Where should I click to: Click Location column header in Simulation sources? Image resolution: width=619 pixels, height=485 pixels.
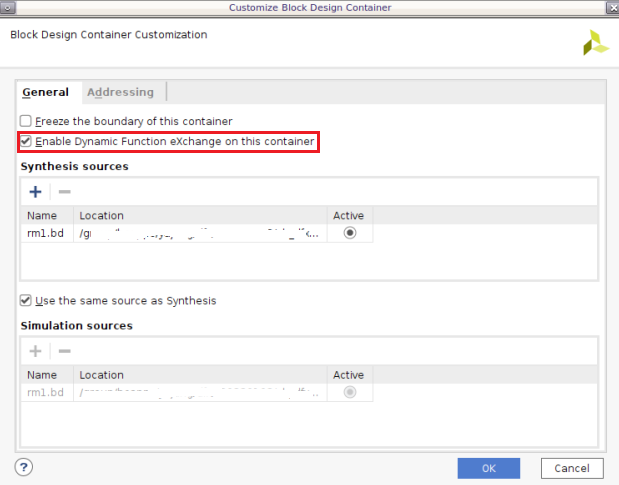(200, 375)
